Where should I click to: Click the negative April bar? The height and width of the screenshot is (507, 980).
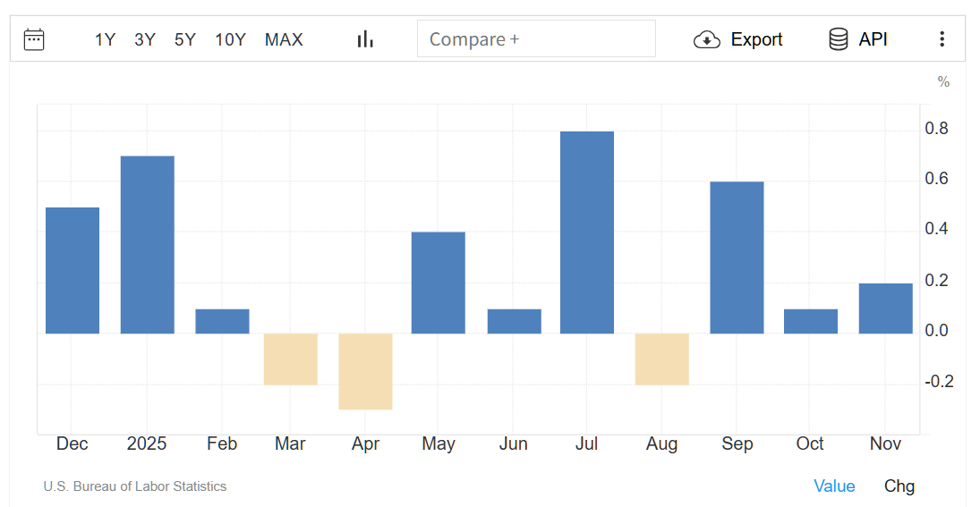(x=365, y=371)
